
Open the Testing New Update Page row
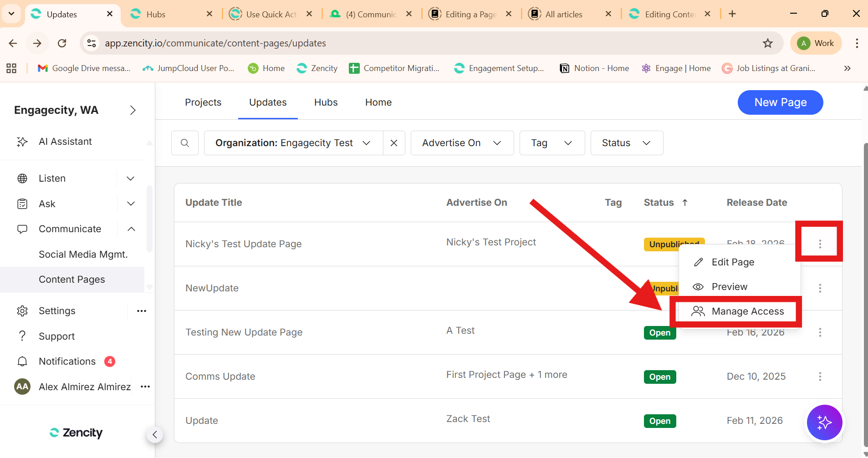(244, 332)
